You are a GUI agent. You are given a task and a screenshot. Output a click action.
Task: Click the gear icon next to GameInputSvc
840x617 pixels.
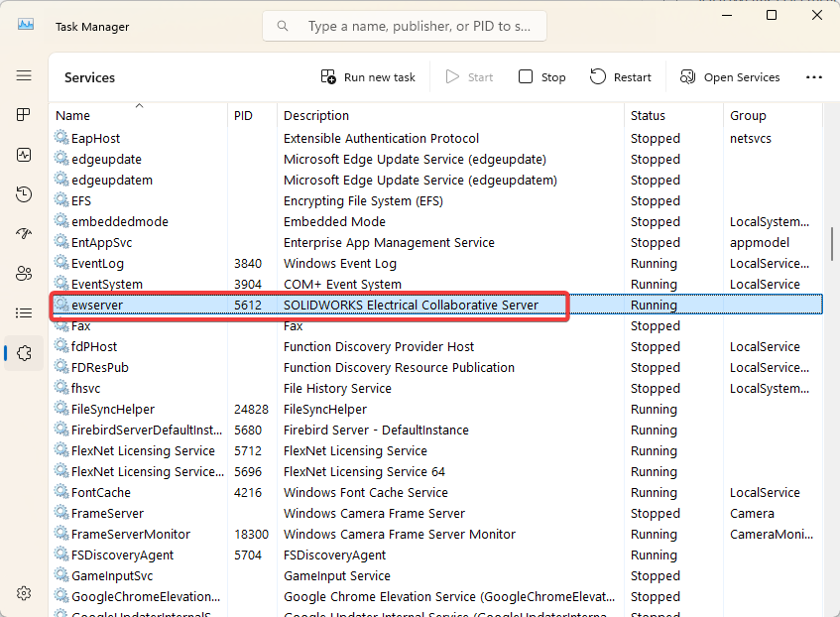pos(61,575)
